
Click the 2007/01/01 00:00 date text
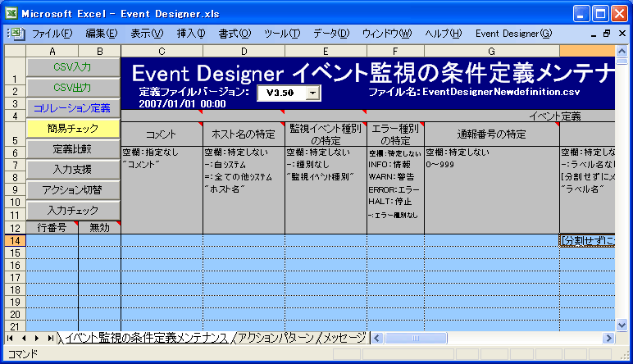coord(182,104)
